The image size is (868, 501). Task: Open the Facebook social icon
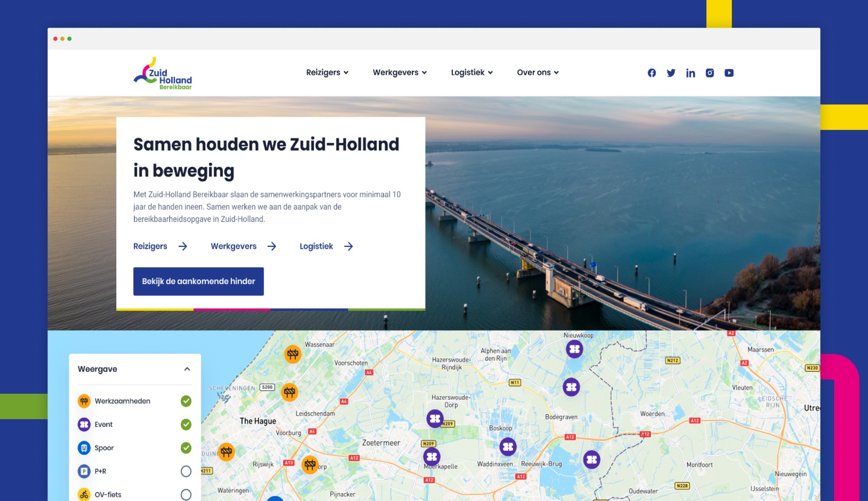pos(651,73)
